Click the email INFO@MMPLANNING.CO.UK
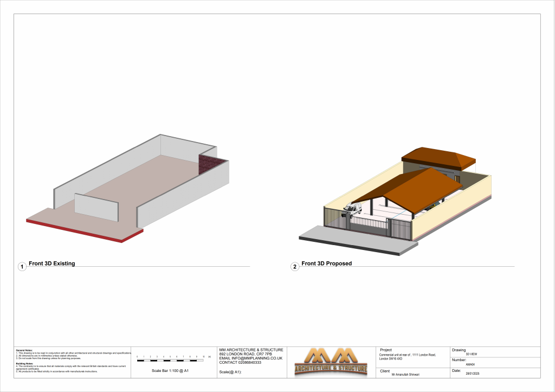The width and height of the screenshot is (555, 392). (x=251, y=358)
